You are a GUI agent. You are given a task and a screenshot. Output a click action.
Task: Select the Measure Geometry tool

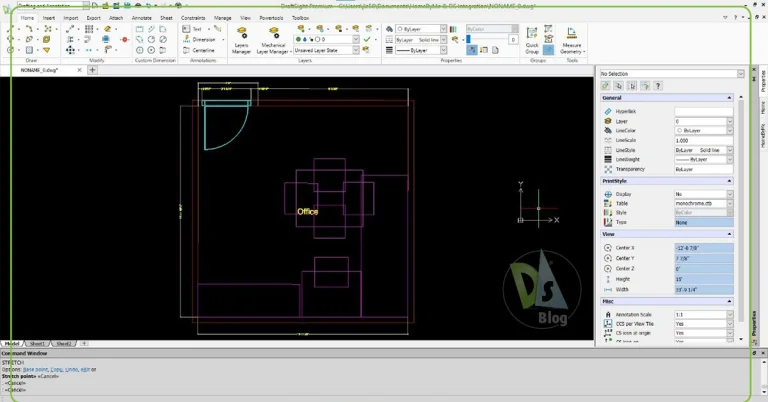(571, 39)
